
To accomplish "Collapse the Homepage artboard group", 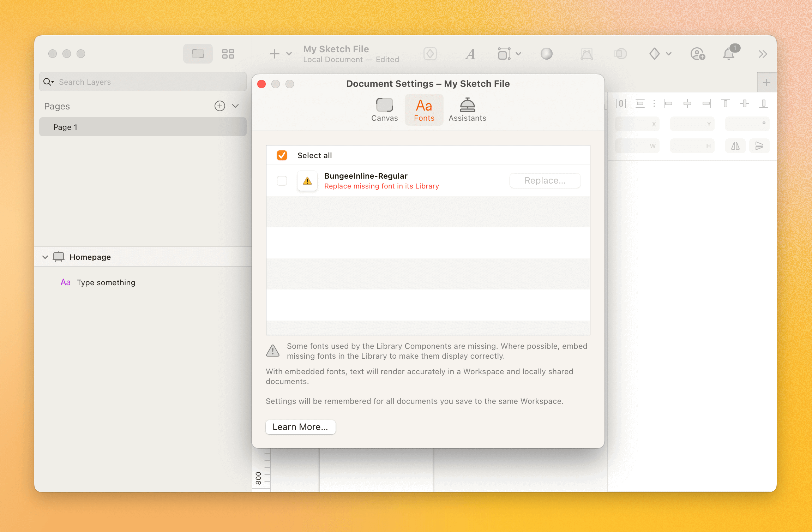I will [x=45, y=257].
